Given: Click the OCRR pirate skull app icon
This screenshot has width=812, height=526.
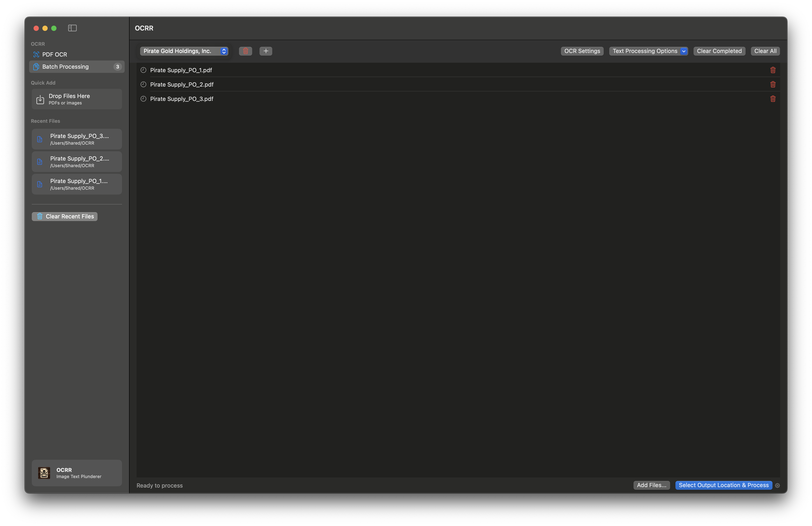Looking at the screenshot, I should click(44, 473).
